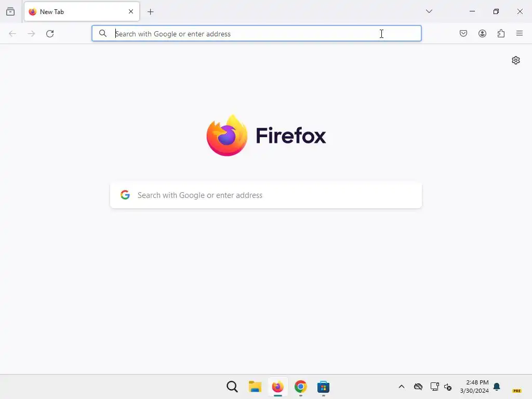Image resolution: width=532 pixels, height=399 pixels.
Task: Open clock and date 2:48 PM
Action: point(474,387)
